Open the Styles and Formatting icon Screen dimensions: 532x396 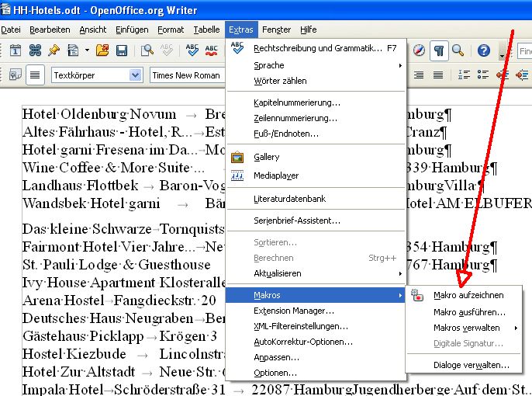pos(16,75)
